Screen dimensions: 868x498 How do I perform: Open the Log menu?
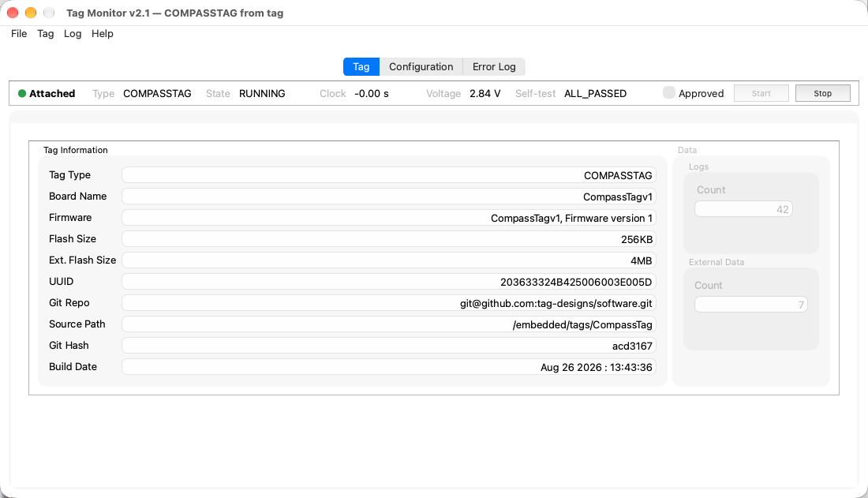tap(73, 34)
